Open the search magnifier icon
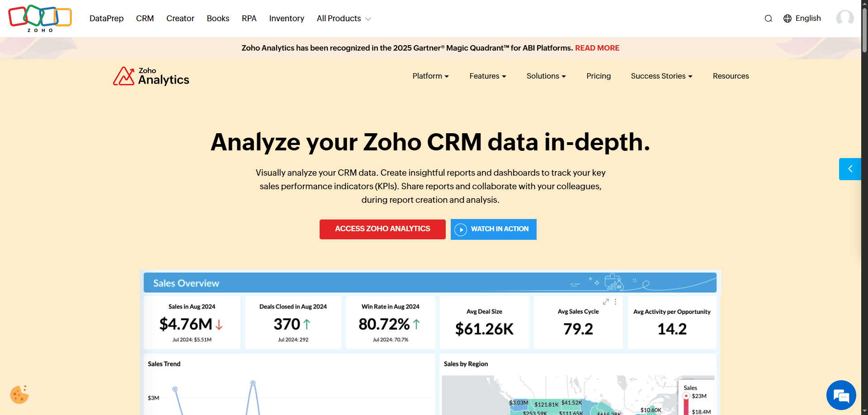The width and height of the screenshot is (868, 415). [x=768, y=19]
